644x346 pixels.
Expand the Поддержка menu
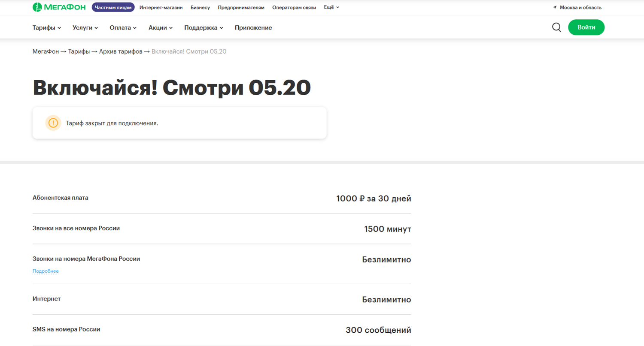click(x=204, y=27)
